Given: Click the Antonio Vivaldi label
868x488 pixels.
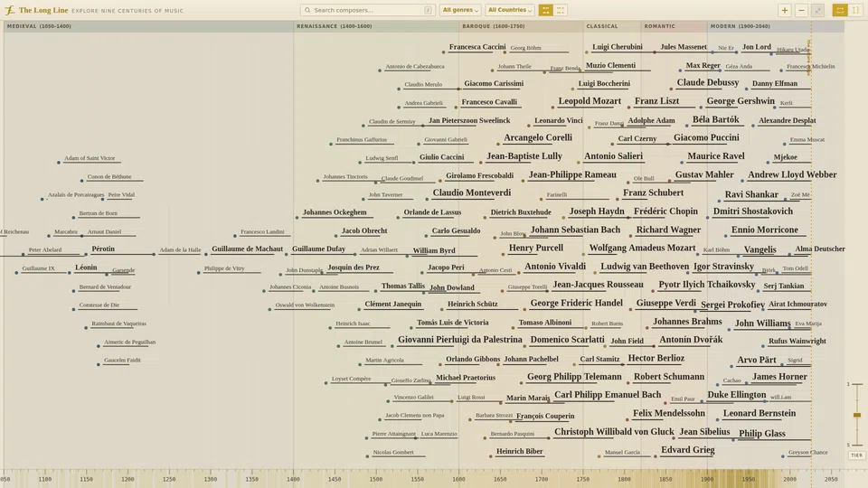Looking at the screenshot, I should 554,267.
